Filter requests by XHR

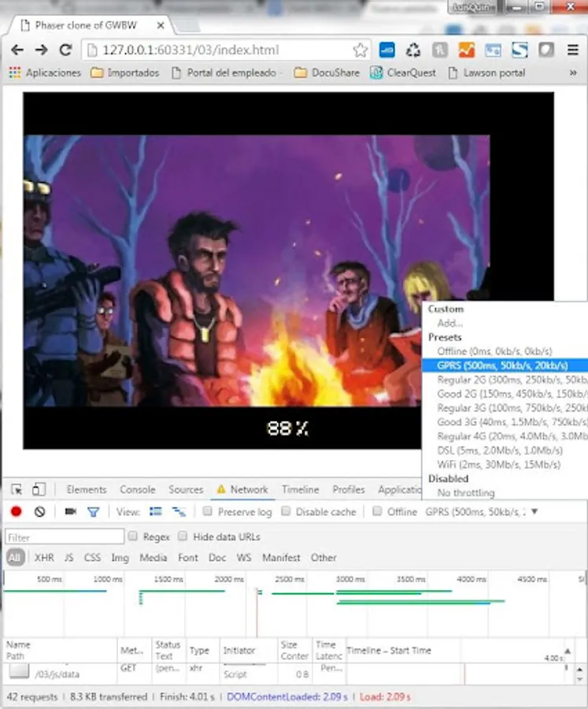(x=44, y=558)
